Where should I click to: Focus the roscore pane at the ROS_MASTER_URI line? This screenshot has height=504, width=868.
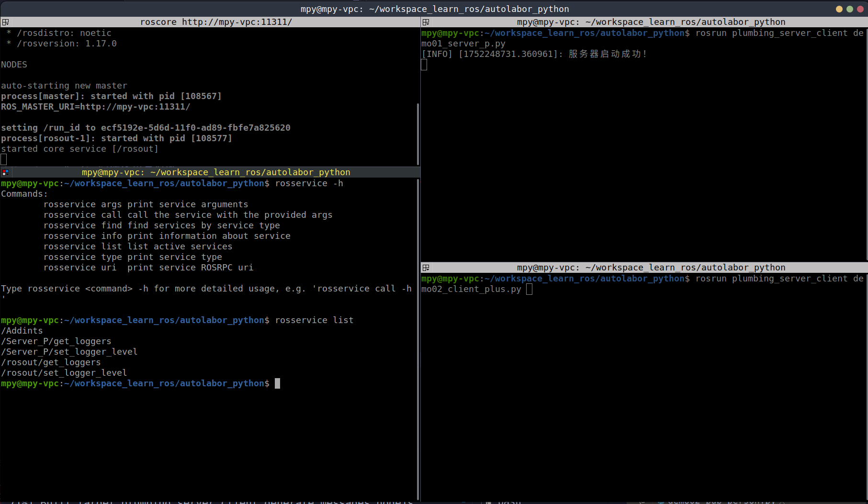point(96,107)
